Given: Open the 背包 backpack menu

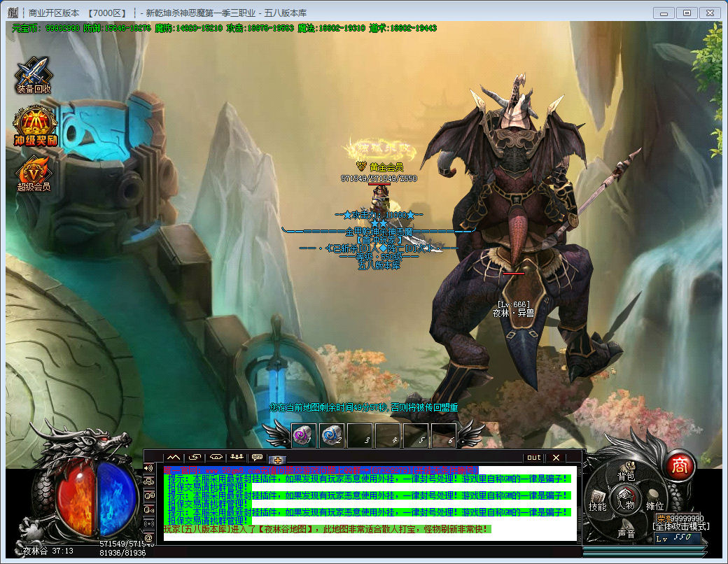Looking at the screenshot, I should (626, 472).
